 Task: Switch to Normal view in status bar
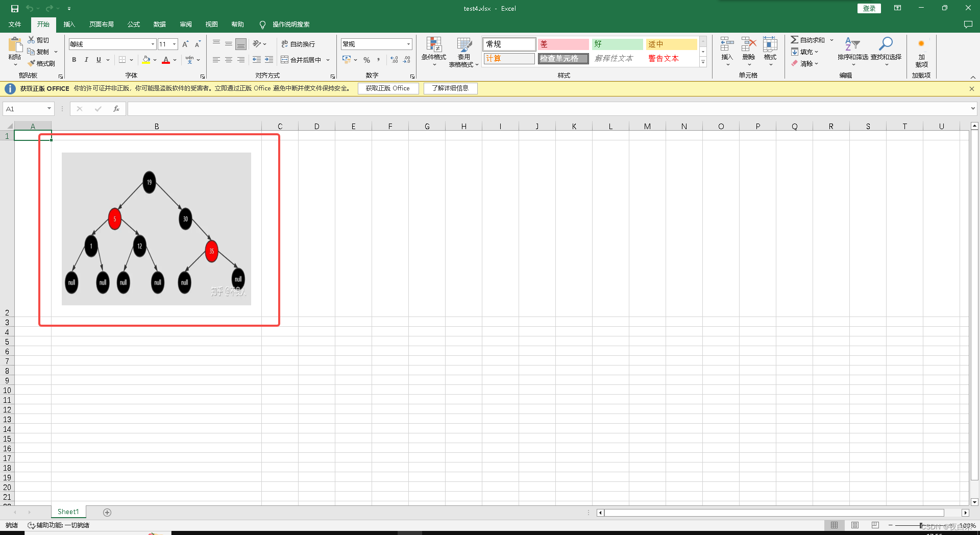(x=834, y=525)
